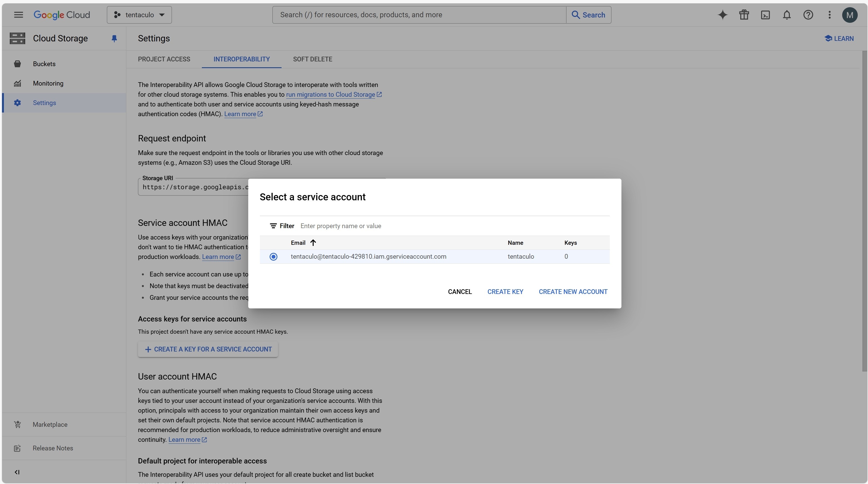868x484 pixels.
Task: Click the Email ascending sort arrow
Action: (x=313, y=243)
